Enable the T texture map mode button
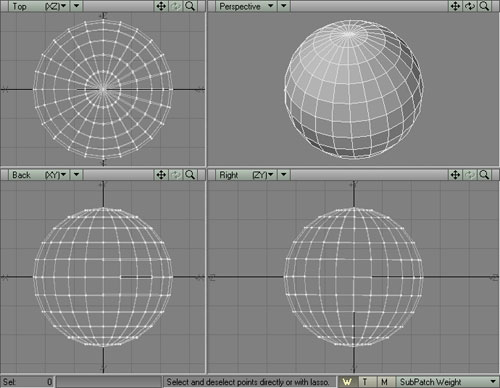Viewport: 500px width, 388px height. tap(365, 382)
